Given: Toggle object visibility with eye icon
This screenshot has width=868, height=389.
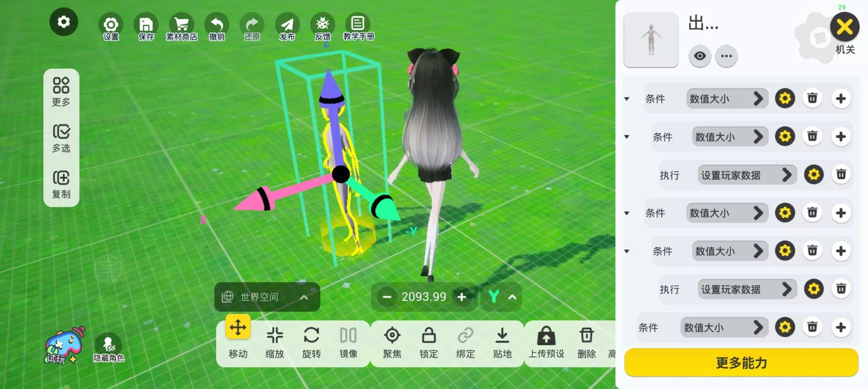Looking at the screenshot, I should (700, 56).
